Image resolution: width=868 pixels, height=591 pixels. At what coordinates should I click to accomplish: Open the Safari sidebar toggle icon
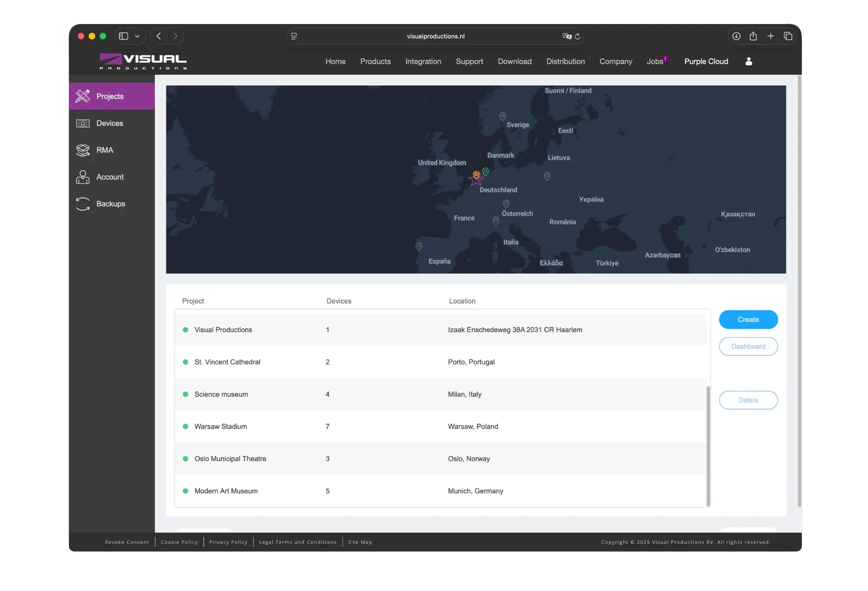click(123, 36)
